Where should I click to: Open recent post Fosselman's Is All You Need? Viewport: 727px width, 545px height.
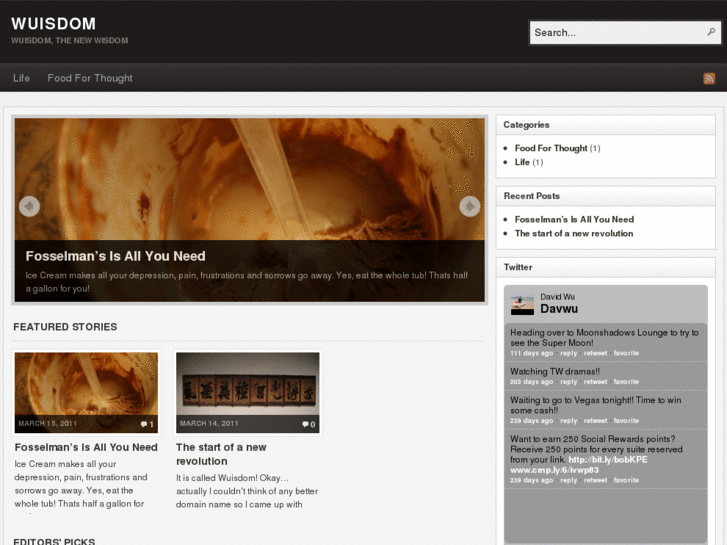coord(574,219)
